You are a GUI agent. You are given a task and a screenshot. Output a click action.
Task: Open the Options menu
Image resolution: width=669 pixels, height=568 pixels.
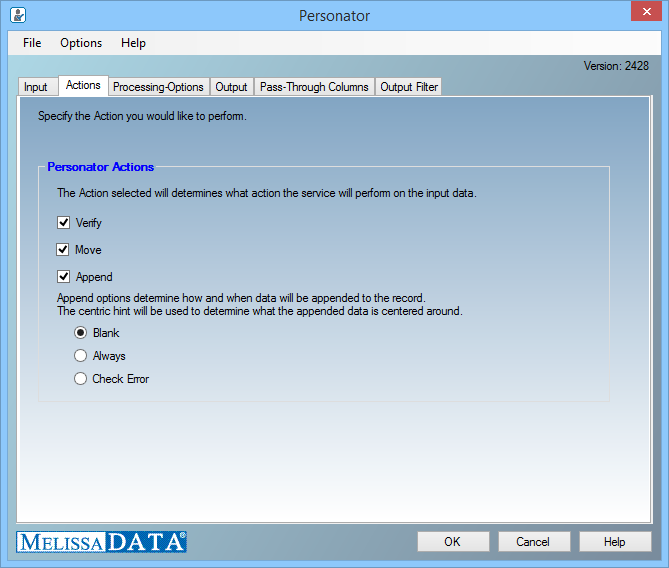[81, 43]
